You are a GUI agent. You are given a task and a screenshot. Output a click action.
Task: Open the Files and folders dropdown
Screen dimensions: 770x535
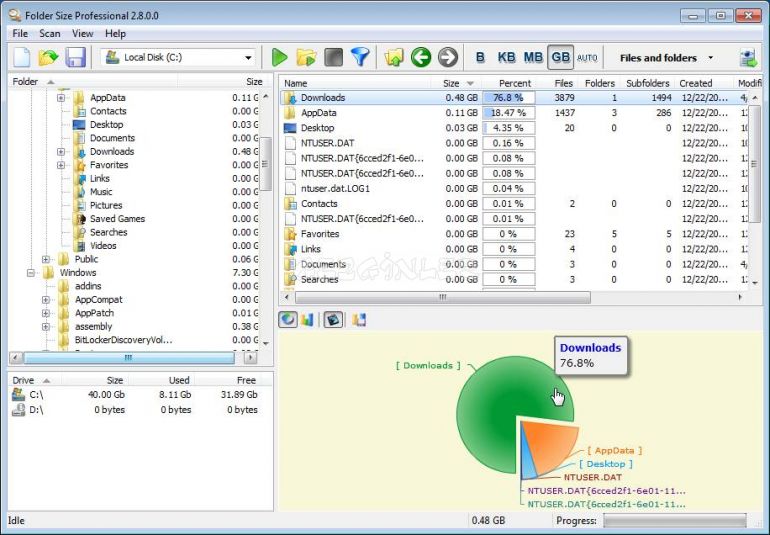[711, 58]
